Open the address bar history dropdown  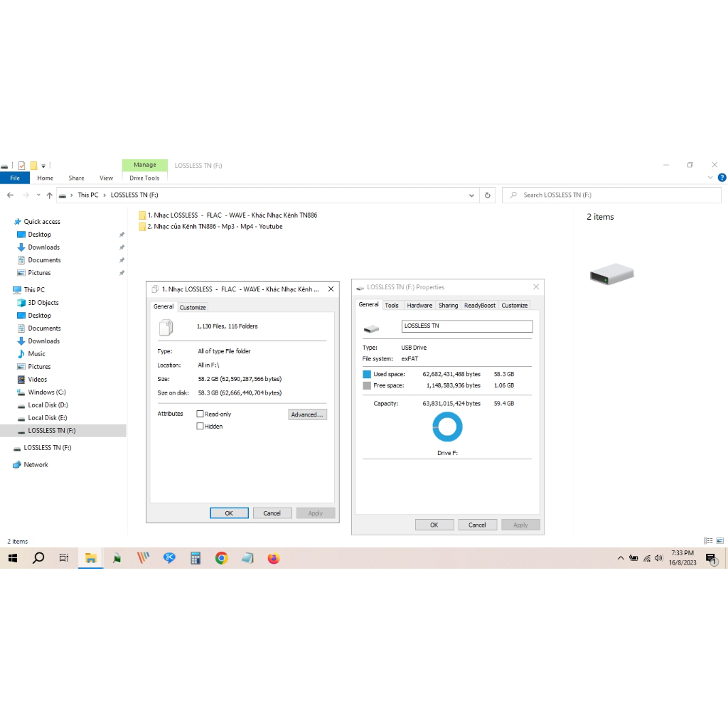(471, 195)
